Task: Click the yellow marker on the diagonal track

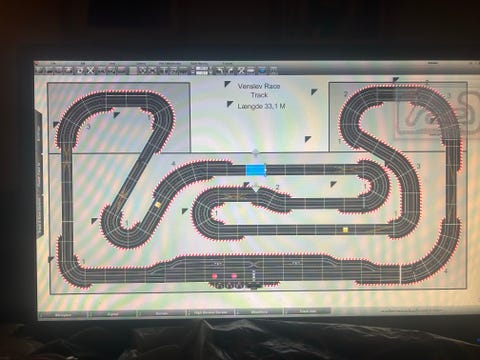Action: click(158, 205)
